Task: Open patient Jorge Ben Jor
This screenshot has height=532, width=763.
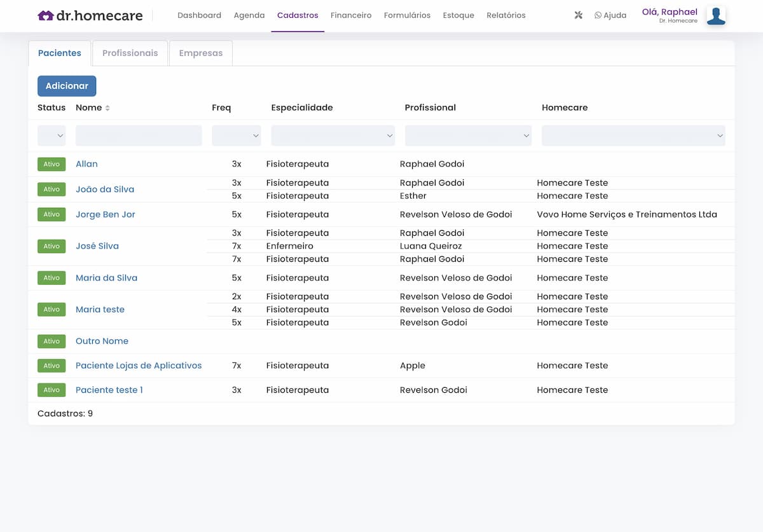Action: (x=106, y=215)
